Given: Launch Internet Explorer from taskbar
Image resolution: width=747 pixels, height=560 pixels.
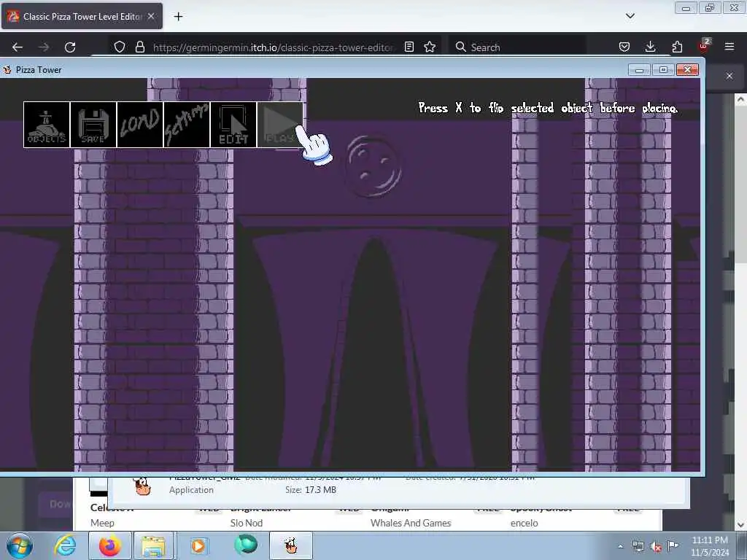Looking at the screenshot, I should coord(65,545).
